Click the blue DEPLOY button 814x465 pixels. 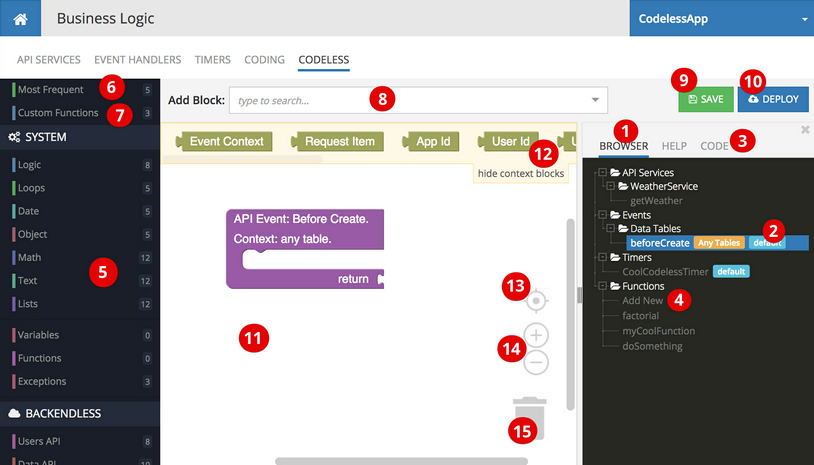click(x=773, y=99)
